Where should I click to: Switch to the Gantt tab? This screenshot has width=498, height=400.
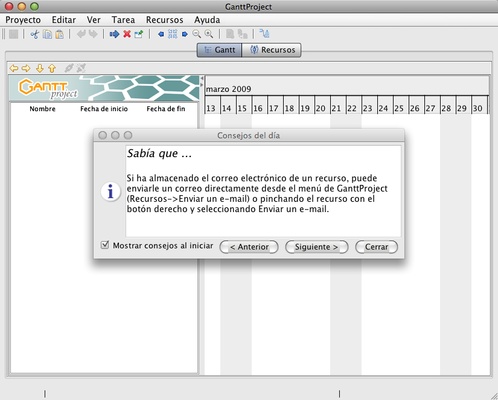pos(219,50)
